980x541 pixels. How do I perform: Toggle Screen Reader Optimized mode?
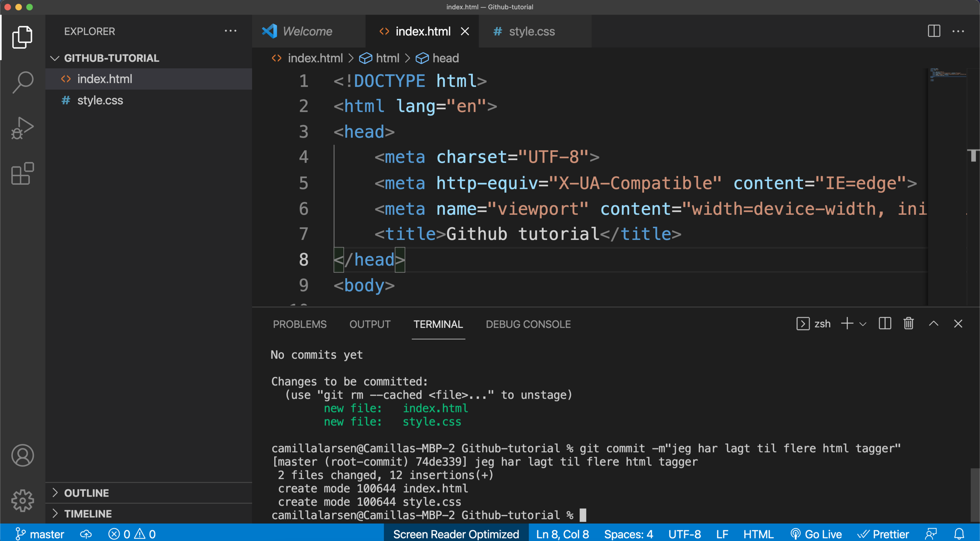click(x=456, y=534)
